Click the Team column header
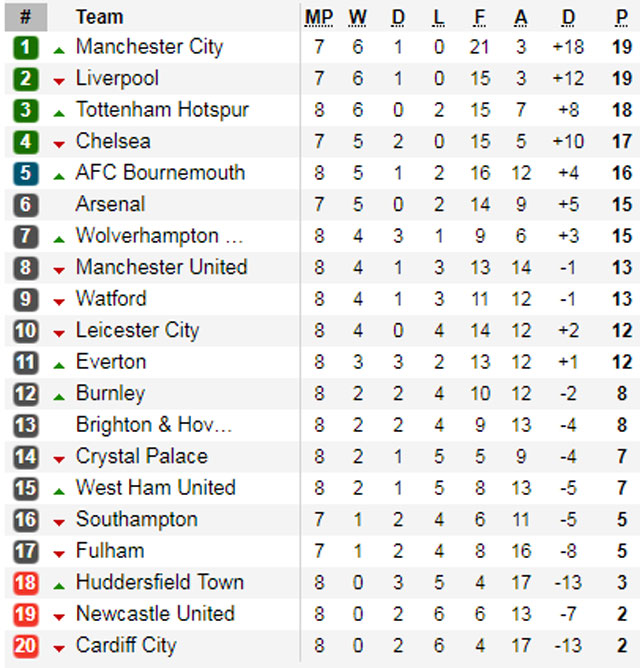This screenshot has height=668, width=640. [100, 16]
